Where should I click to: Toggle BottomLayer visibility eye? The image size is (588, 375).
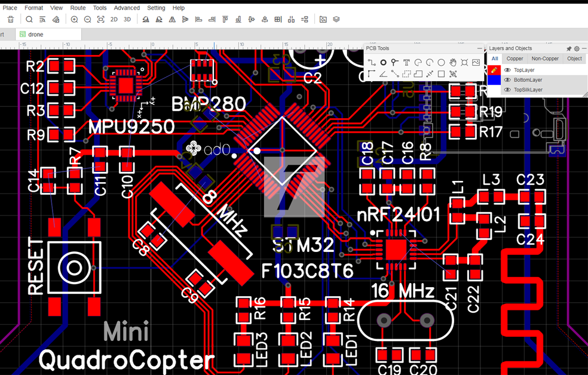click(x=508, y=80)
